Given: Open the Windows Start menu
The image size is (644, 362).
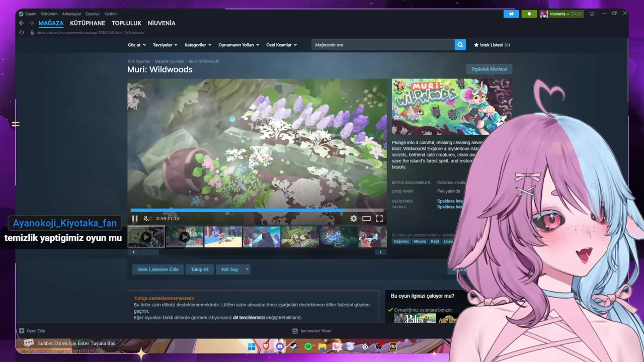Looking at the screenshot, I should [252, 347].
